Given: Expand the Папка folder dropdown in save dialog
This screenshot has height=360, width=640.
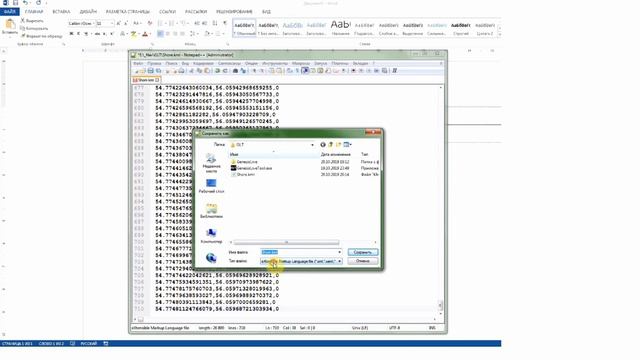Looking at the screenshot, I should click(312, 144).
